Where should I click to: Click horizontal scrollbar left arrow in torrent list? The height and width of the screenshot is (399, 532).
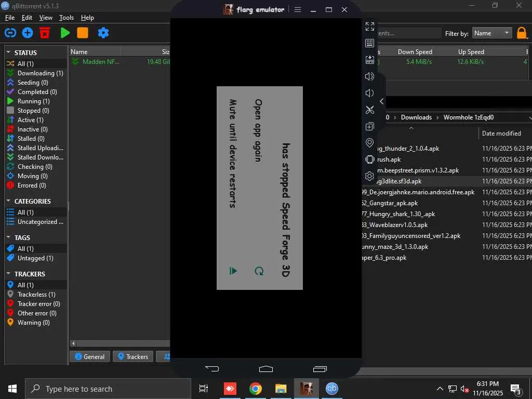click(73, 343)
